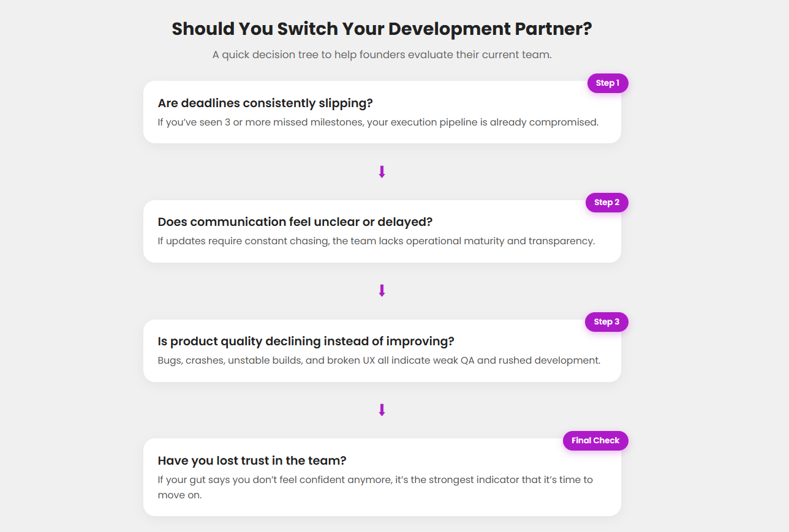This screenshot has width=789, height=532.
Task: Click the 'If your gut says' description text
Action: [x=375, y=479]
